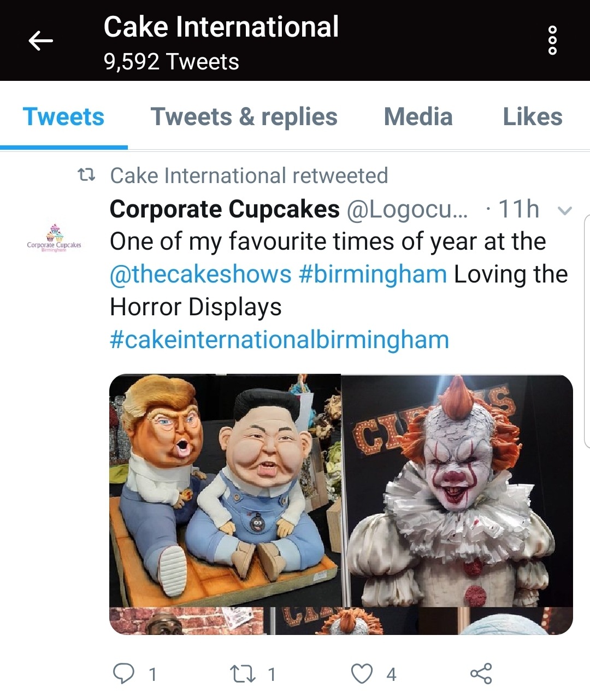Screen dimensions: 590x700
Task: Open the three-dot overflow menu
Action: tap(552, 40)
